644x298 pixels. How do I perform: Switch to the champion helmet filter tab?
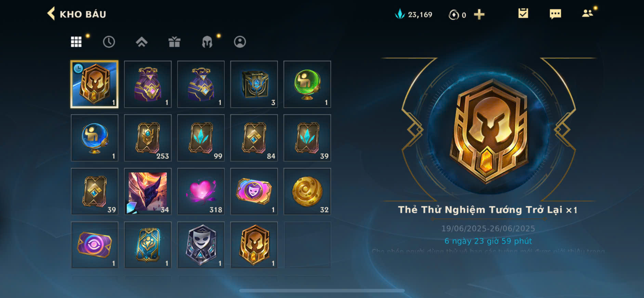[207, 42]
